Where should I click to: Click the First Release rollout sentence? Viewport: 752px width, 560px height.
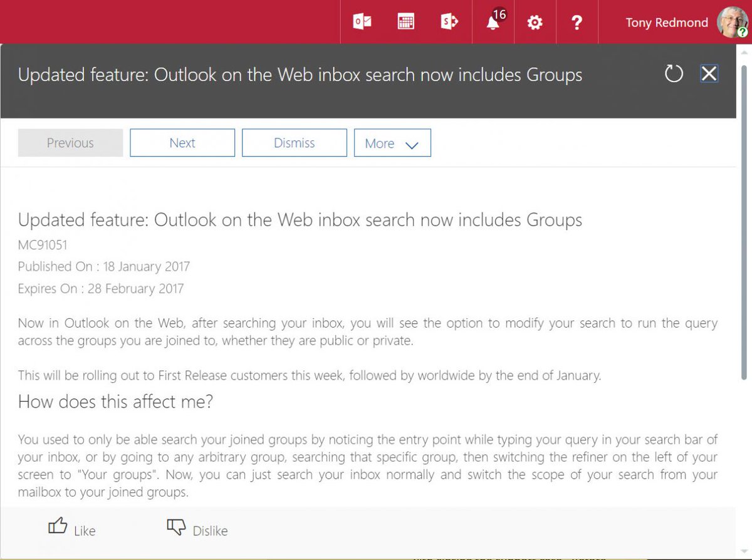[x=310, y=376]
